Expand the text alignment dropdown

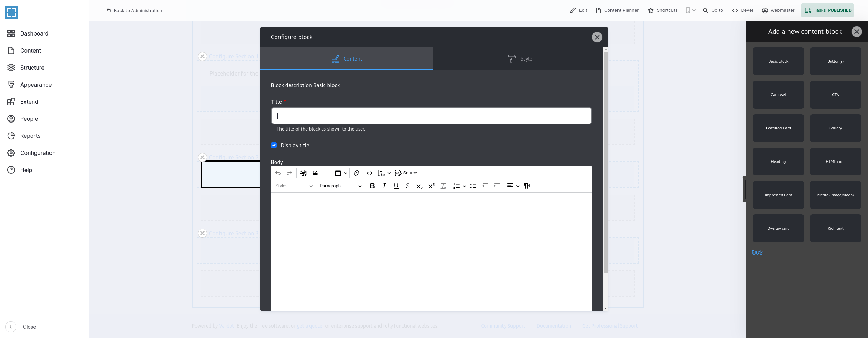pyautogui.click(x=517, y=186)
